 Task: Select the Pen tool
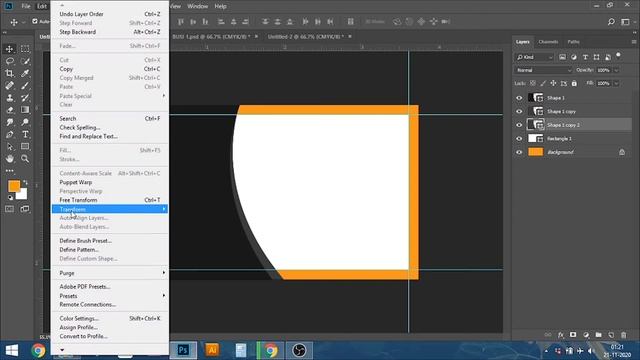(9, 134)
